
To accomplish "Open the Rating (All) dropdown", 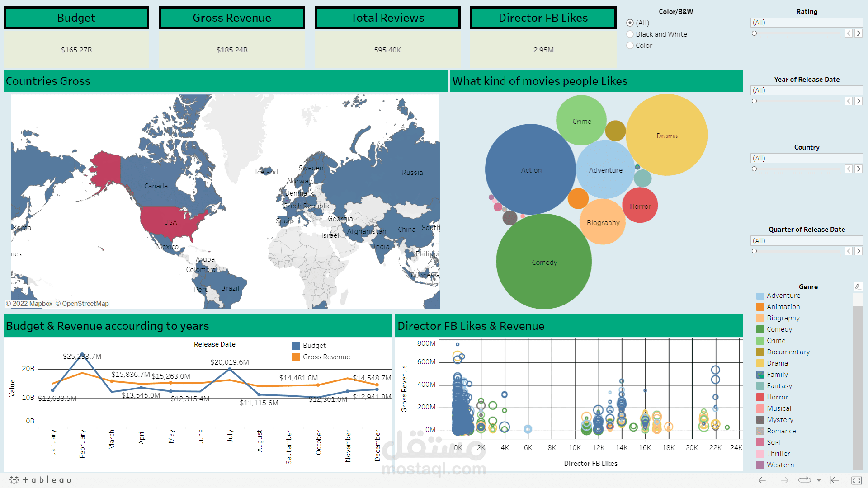I will click(807, 23).
